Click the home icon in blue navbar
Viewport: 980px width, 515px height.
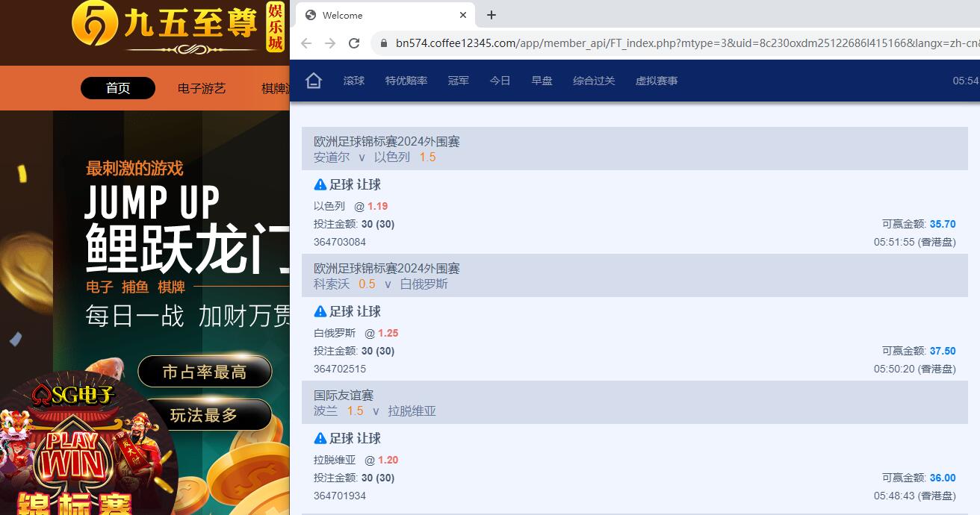point(314,81)
